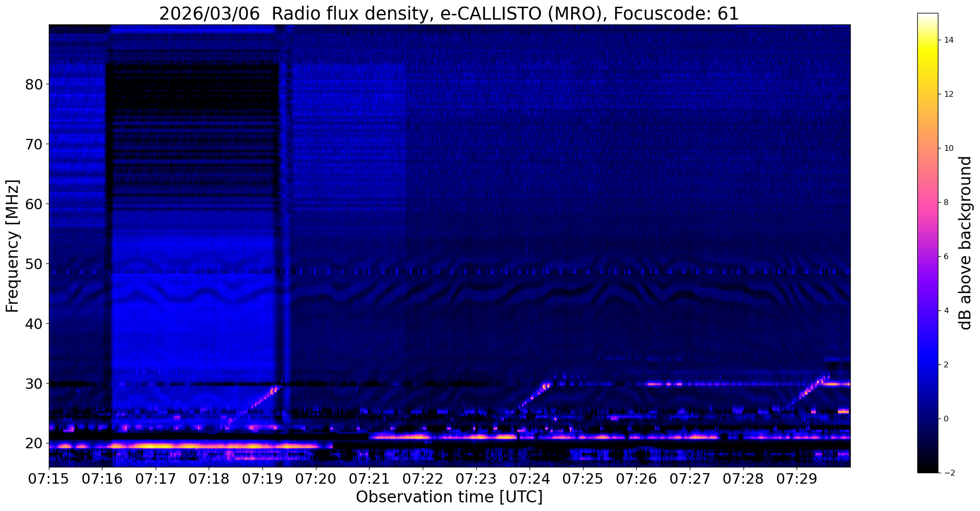Click the 07:15 time tick label

coord(49,478)
